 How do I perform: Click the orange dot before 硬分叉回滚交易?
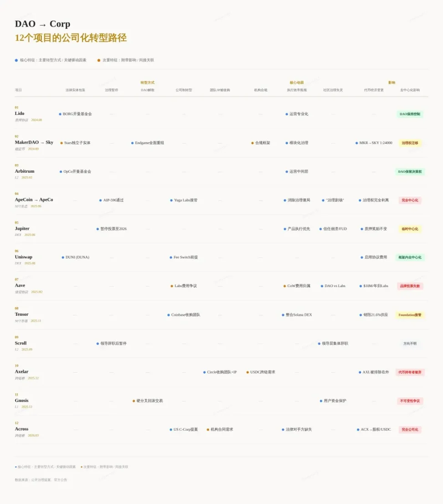tap(134, 401)
